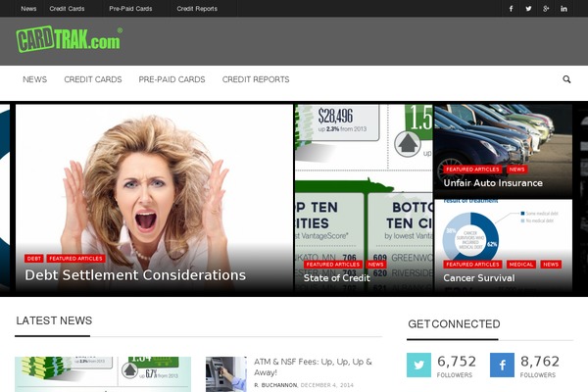588x392 pixels.
Task: Select Pre-Paid Cards in the top black bar
Action: (130, 9)
